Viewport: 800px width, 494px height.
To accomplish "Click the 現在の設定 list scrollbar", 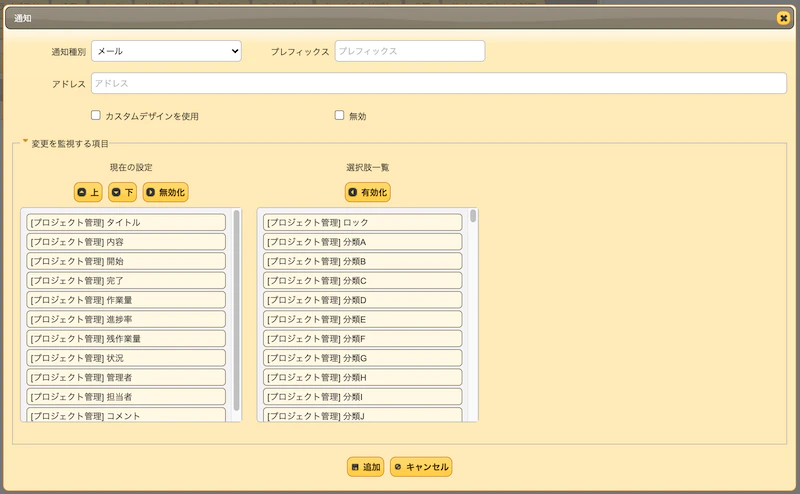I will [x=236, y=310].
